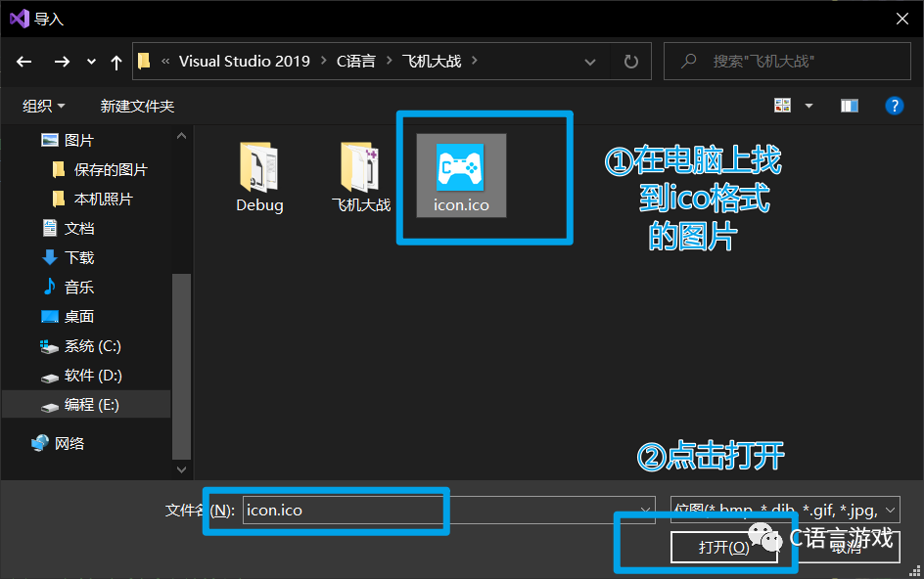924x579 pixels.
Task: Select the 飞机大战 project folder
Action: [360, 177]
